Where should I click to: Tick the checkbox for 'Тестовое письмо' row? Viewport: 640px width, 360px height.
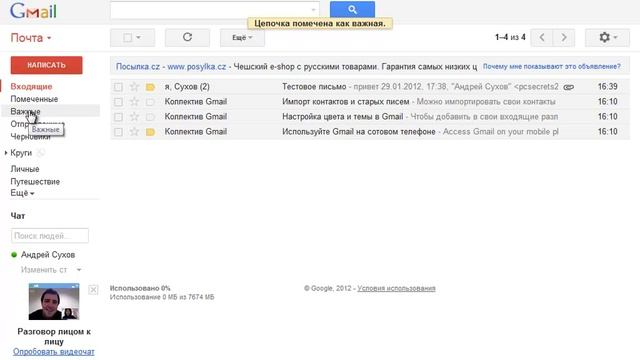click(x=118, y=87)
